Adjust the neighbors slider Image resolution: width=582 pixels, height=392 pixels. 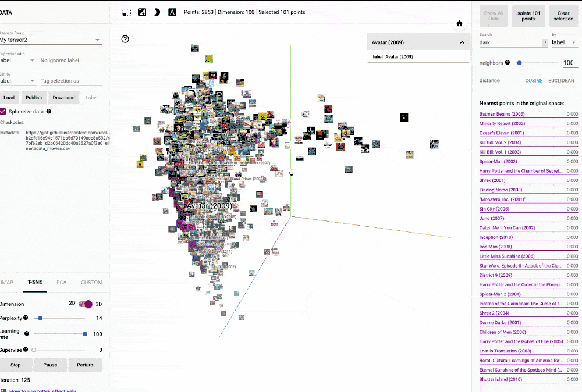(x=537, y=63)
